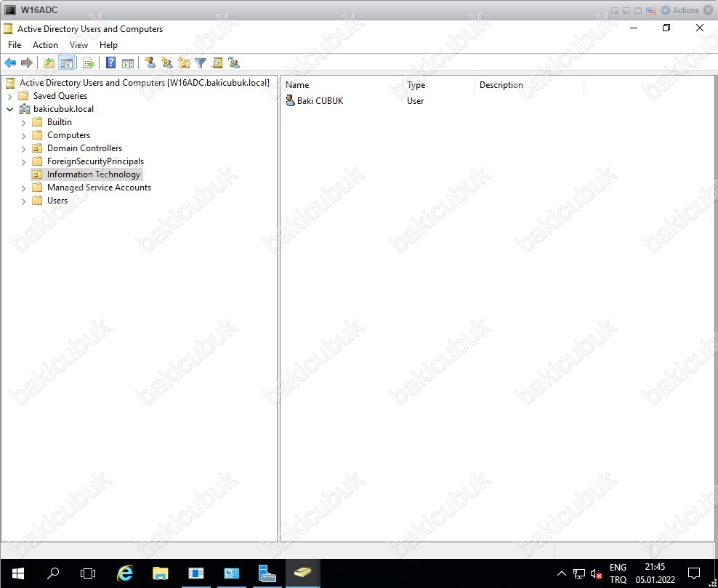The width and height of the screenshot is (718, 588).
Task: Click the Export List toolbar icon
Action: pos(89,63)
